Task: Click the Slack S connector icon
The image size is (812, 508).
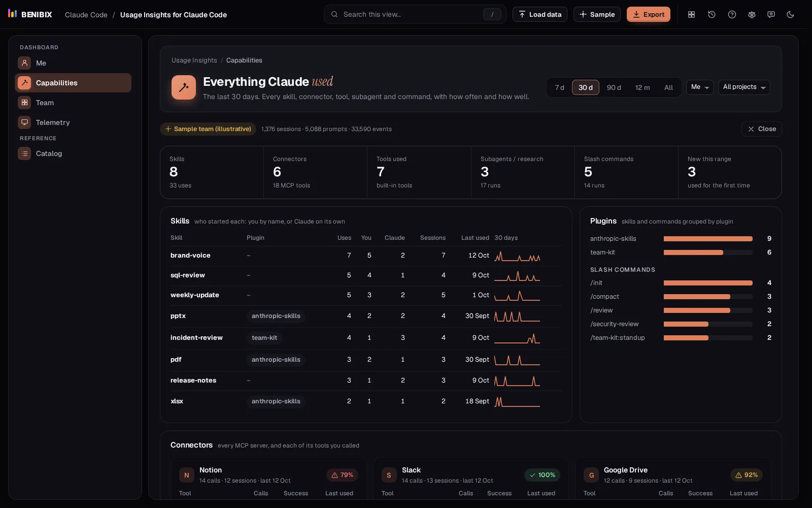Action: 389,475
